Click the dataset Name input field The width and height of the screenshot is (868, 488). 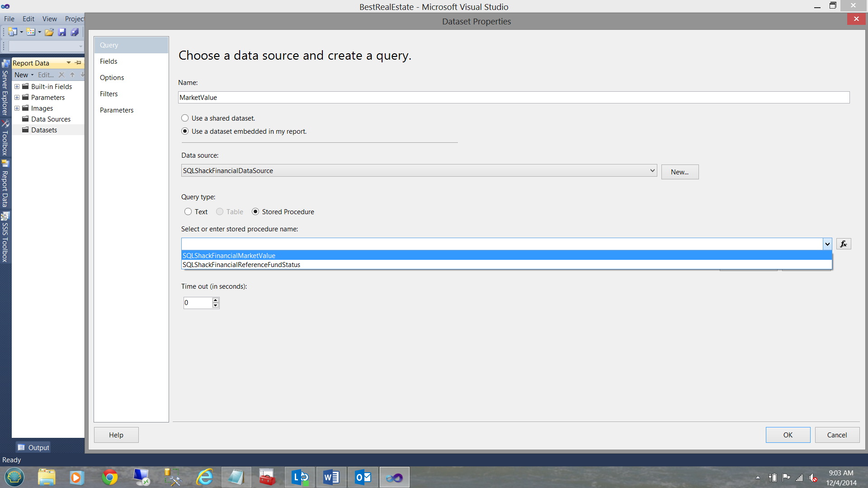pyautogui.click(x=514, y=98)
